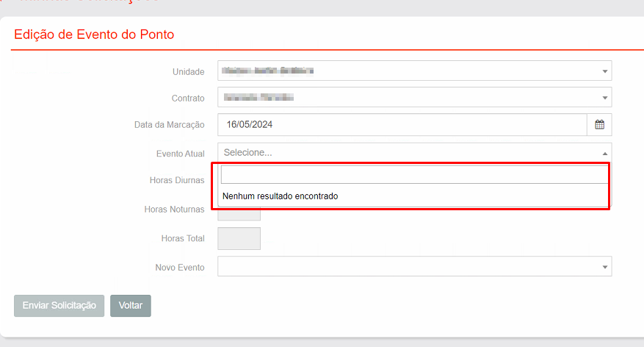This screenshot has height=347, width=644.
Task: Click the Data da Marcação label
Action: [x=169, y=125]
